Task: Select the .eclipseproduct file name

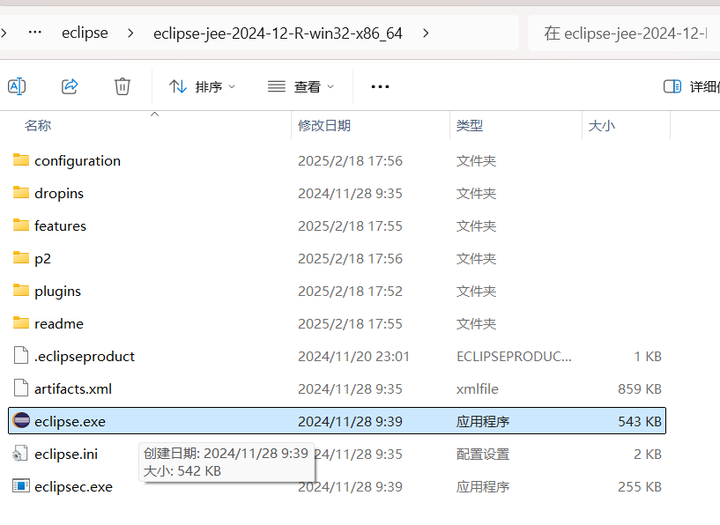Action: [x=84, y=356]
